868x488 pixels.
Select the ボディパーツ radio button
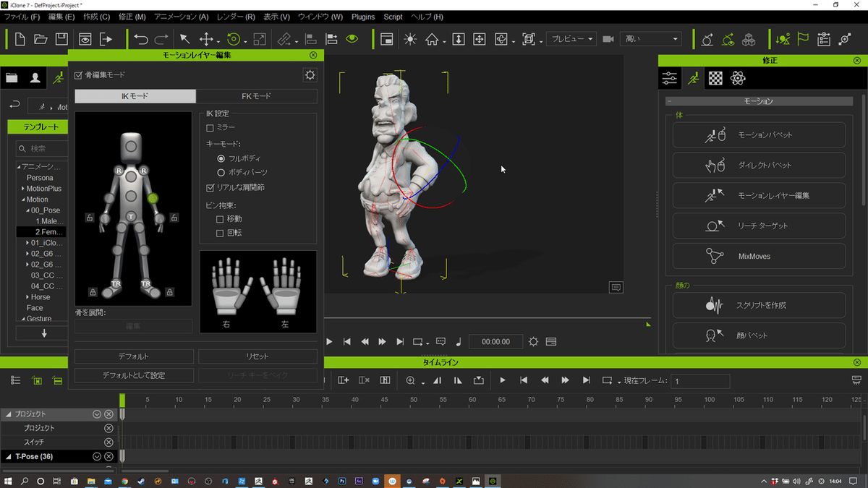coord(221,173)
